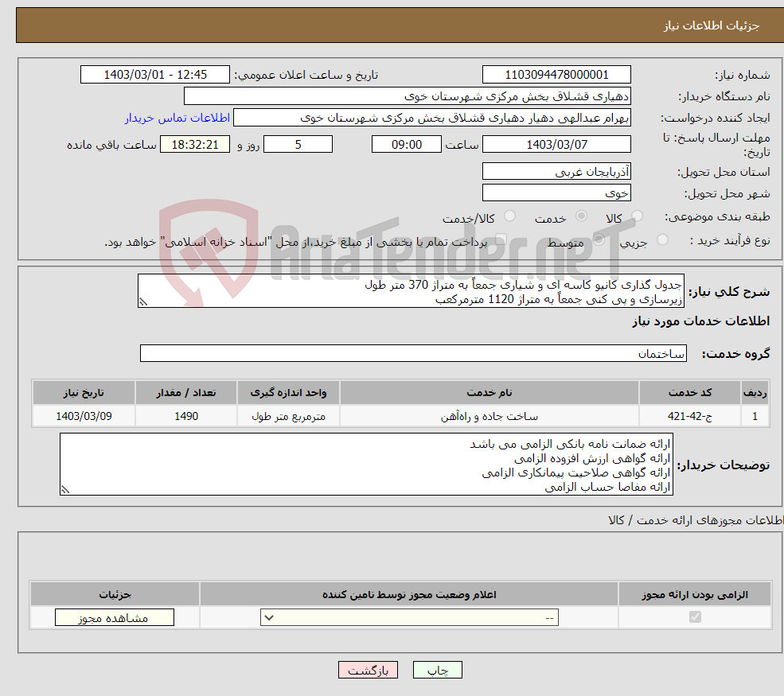This screenshot has height=696, width=784.
Task: Click the اطلاعات مجوزهای ارائه خدمت heading
Action: [x=696, y=520]
